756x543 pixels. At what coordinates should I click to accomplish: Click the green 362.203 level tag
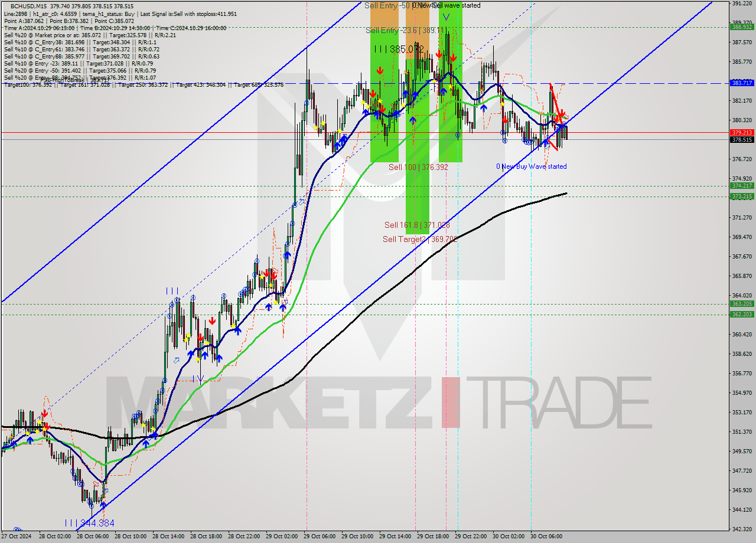(742, 315)
